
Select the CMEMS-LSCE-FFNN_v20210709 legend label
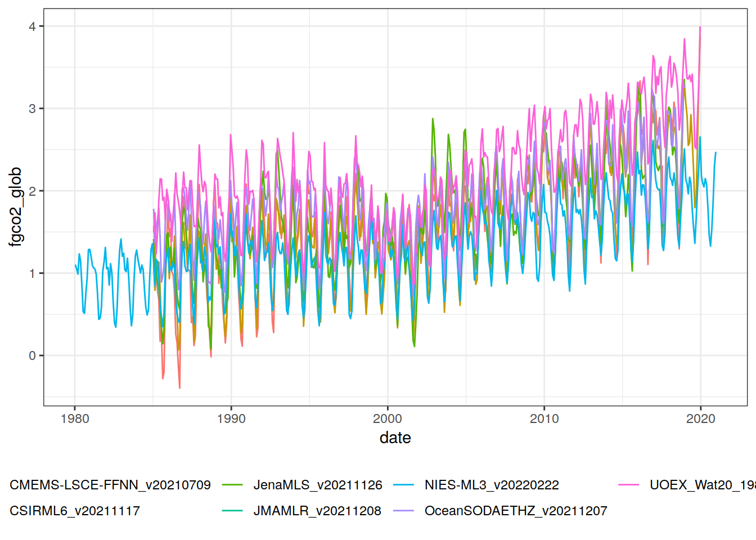pos(110,485)
